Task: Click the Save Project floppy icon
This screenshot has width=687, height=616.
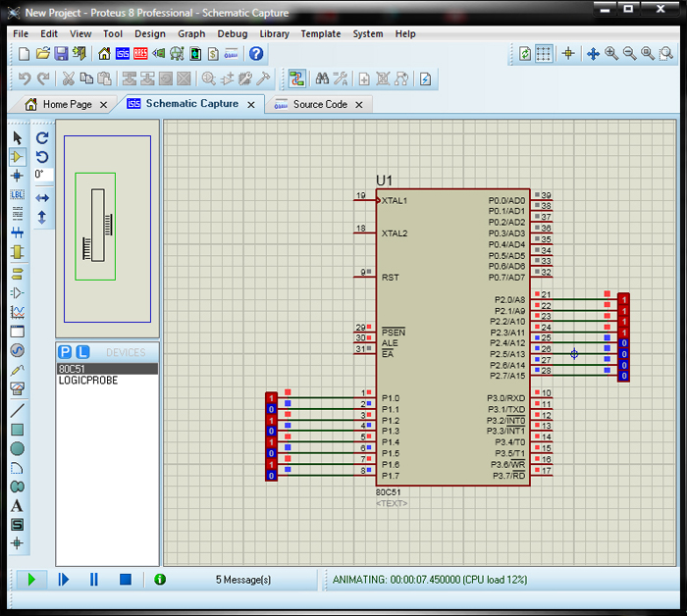Action: pyautogui.click(x=61, y=54)
